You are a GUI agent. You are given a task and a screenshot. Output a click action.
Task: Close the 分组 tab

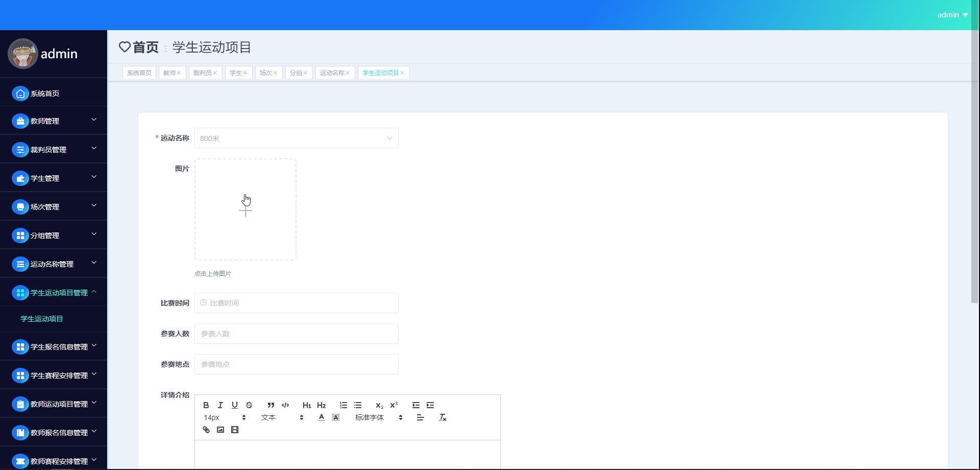305,73
